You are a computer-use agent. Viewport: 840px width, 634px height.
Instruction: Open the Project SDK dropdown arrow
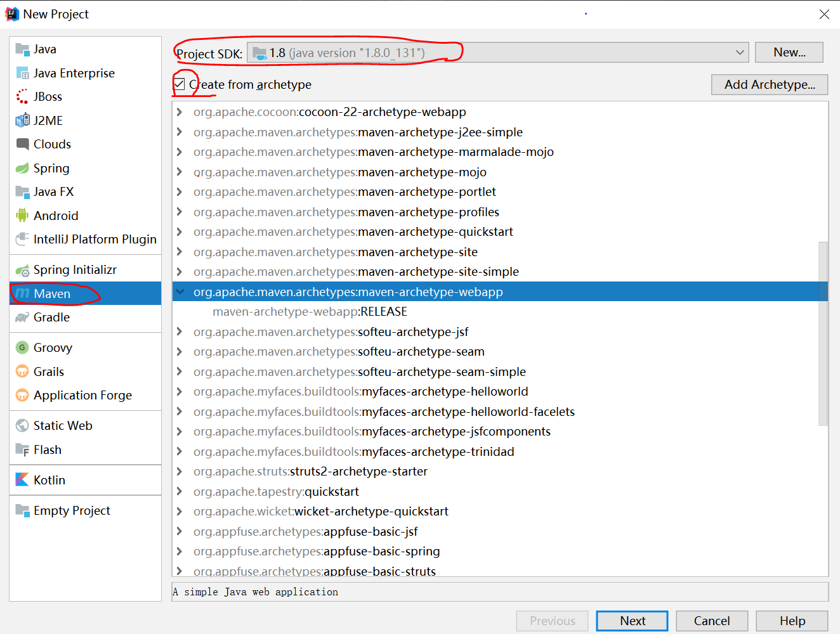pos(740,53)
